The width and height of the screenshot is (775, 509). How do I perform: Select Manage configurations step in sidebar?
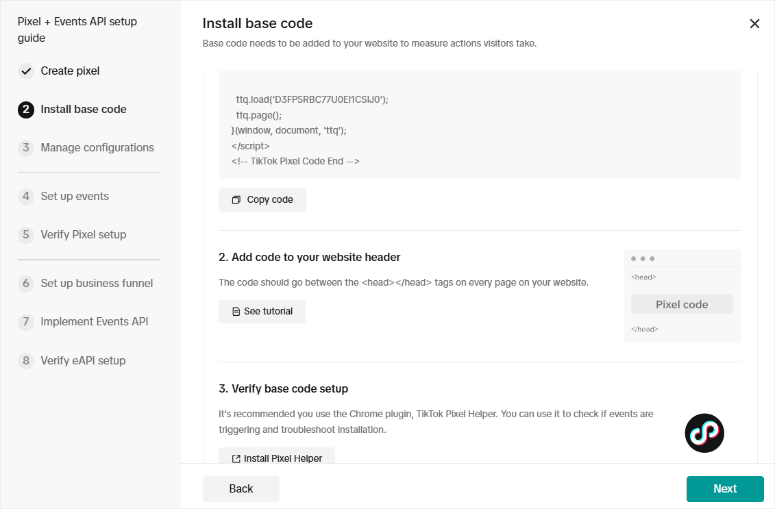point(97,148)
